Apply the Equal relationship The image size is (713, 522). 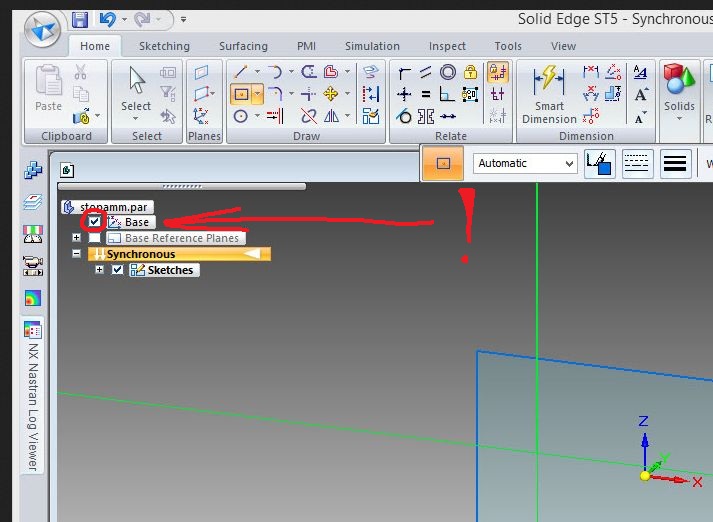click(x=426, y=95)
